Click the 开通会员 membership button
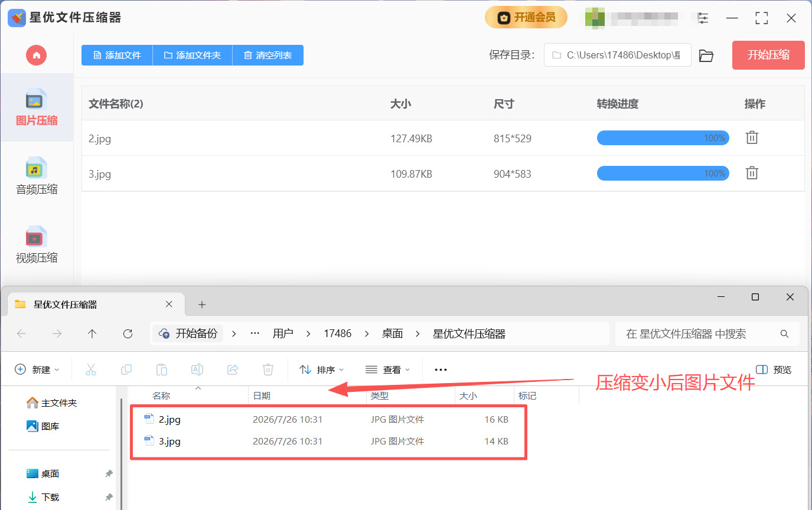Viewport: 812px width, 510px height. point(526,17)
